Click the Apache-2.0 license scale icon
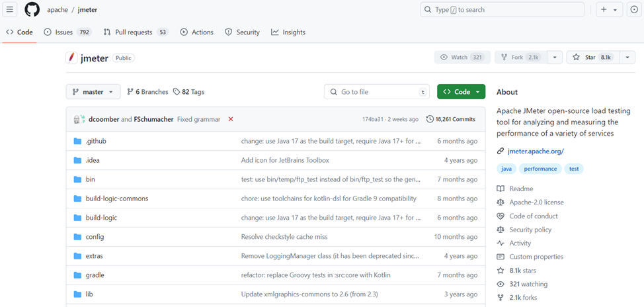This screenshot has width=644, height=307. pos(501,202)
